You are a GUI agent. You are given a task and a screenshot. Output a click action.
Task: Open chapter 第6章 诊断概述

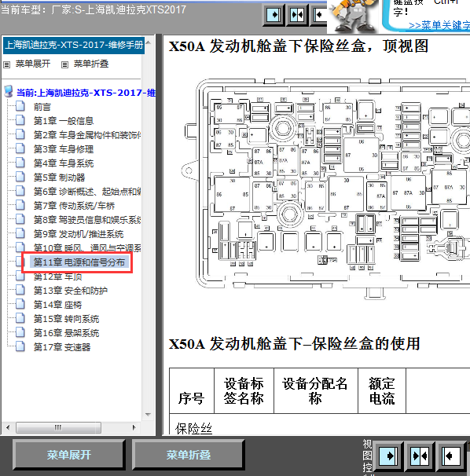coord(87,192)
